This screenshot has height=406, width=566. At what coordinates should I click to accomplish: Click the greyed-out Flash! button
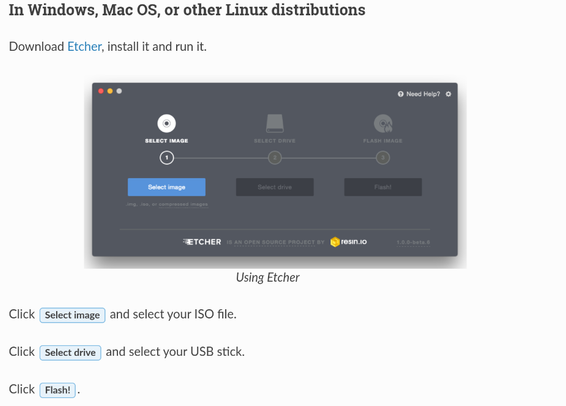(383, 187)
